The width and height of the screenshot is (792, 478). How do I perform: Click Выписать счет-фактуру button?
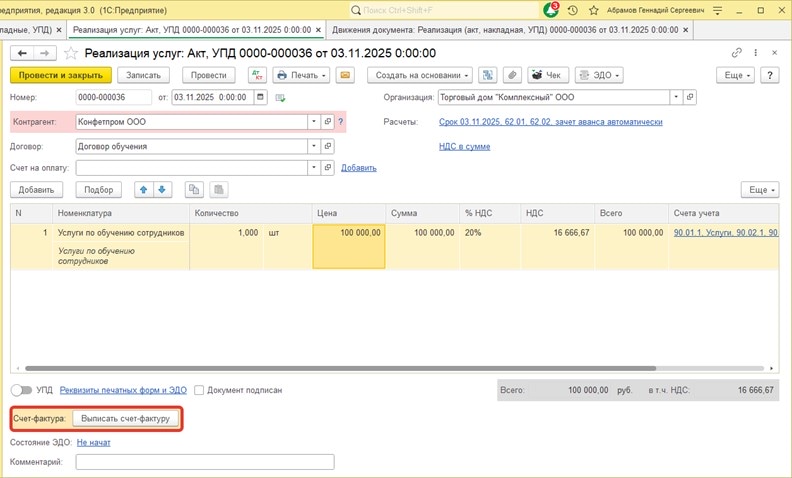tap(126, 418)
